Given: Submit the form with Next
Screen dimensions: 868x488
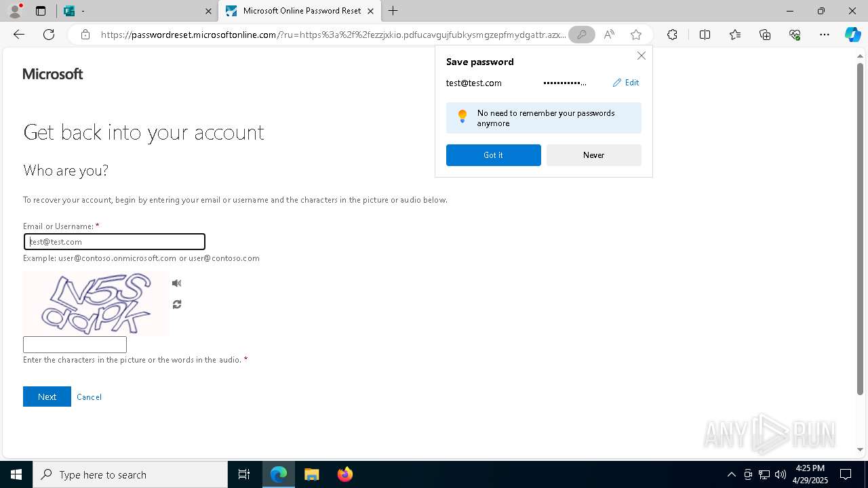Looking at the screenshot, I should coord(47,396).
